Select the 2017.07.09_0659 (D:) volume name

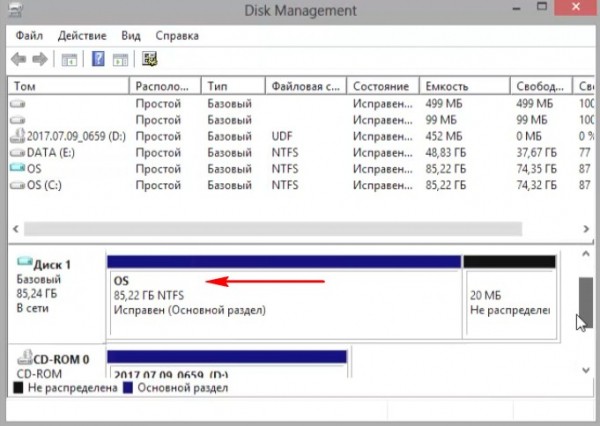(x=76, y=136)
